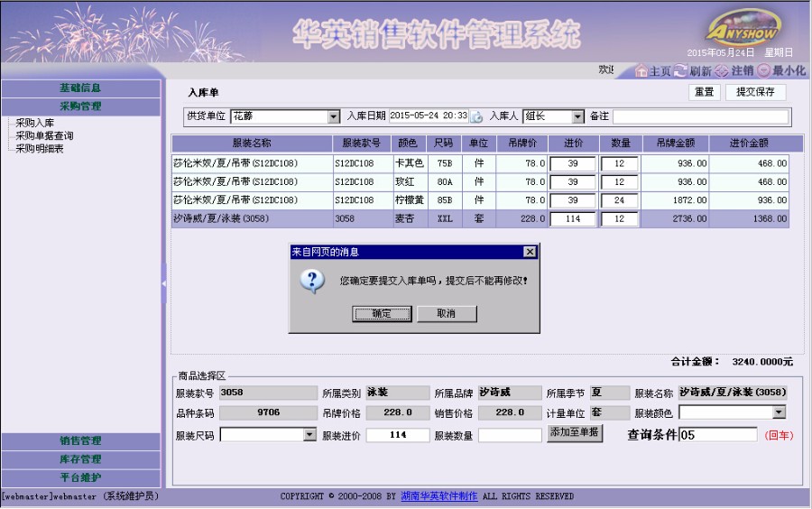The image size is (812, 509).
Task: Select the 沙诗威/夏/泳装 (3058) table row name
Action: pos(221,218)
